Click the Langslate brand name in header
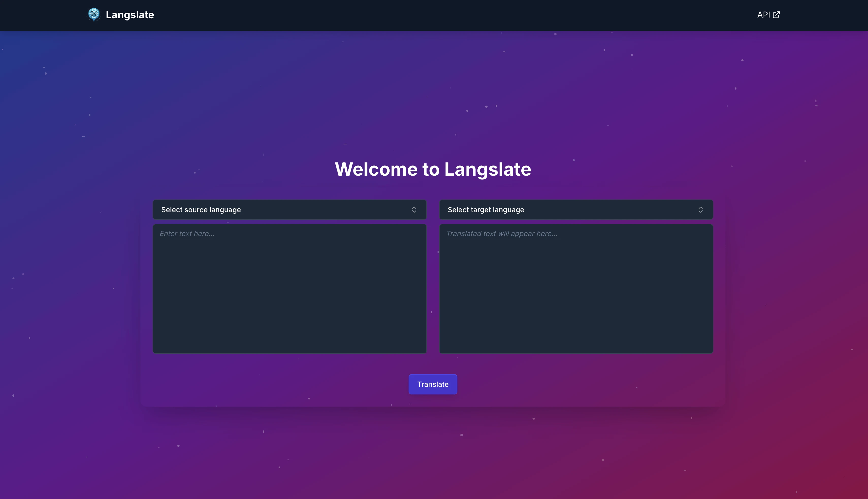Image resolution: width=868 pixels, height=499 pixels. (130, 15)
